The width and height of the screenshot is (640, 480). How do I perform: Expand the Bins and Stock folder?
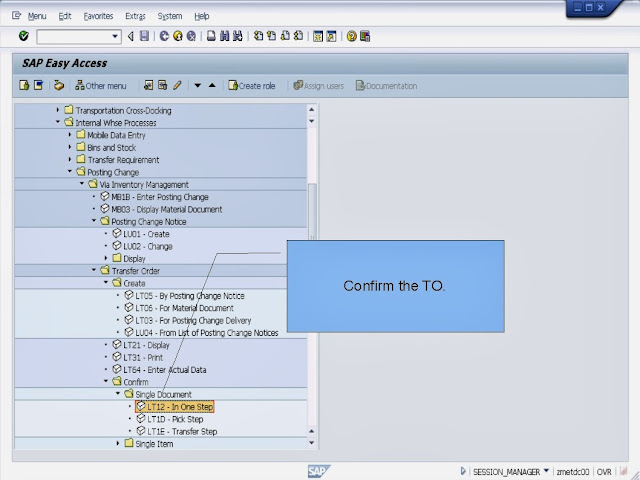tap(69, 147)
